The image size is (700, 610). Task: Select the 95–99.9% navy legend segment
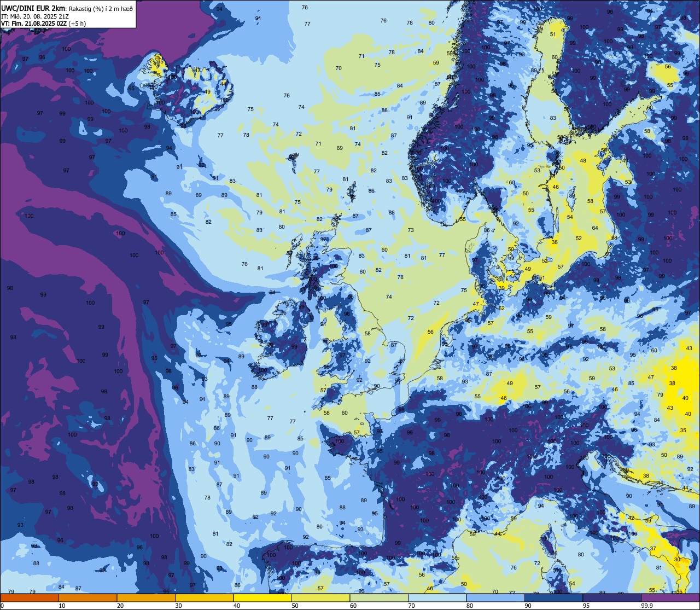point(612,597)
